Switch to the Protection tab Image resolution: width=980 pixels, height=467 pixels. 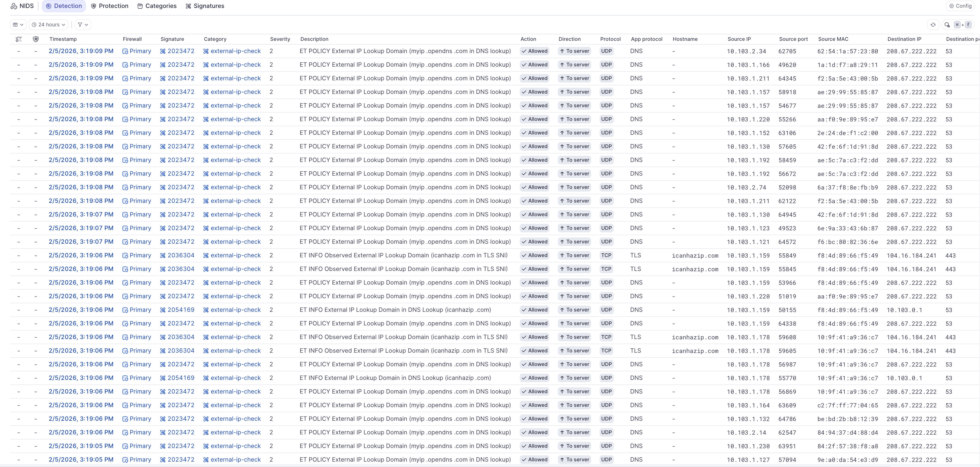click(x=110, y=6)
